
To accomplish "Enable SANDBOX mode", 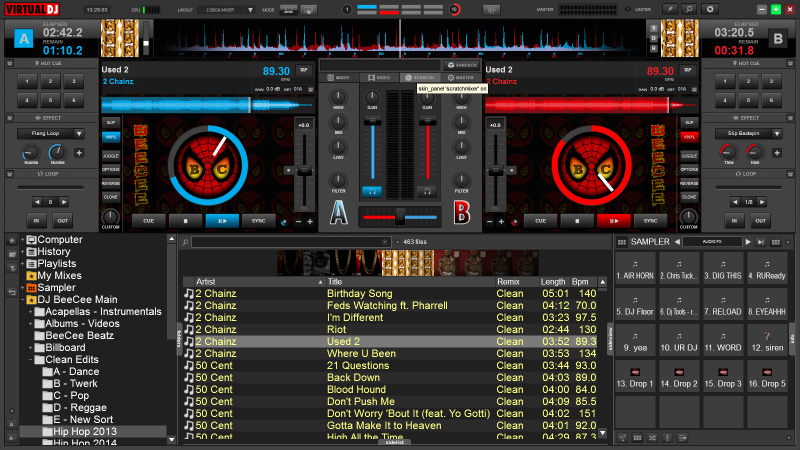I will [462, 65].
